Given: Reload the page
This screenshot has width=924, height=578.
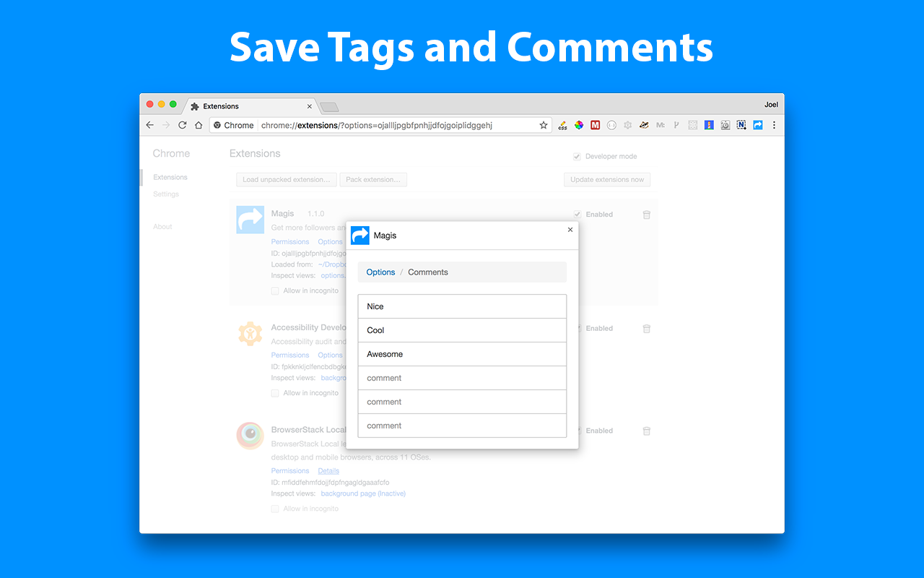Looking at the screenshot, I should 183,125.
